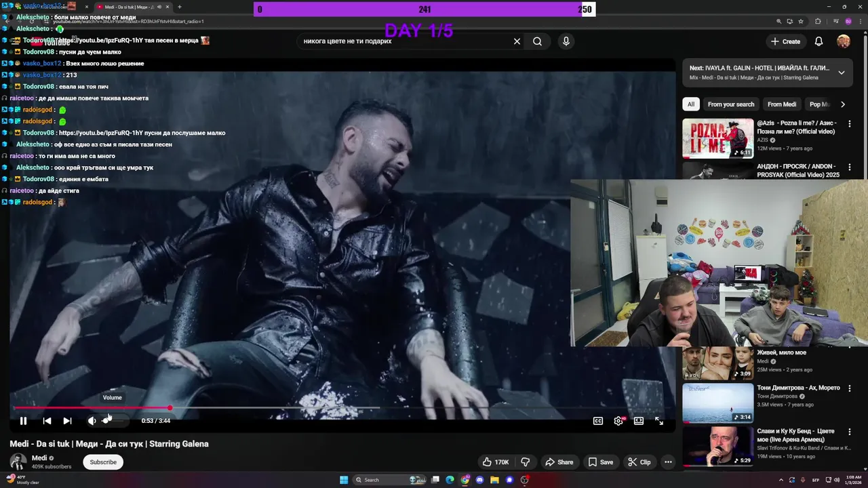The width and height of the screenshot is (868, 488).
Task: Focus the YouTube search input field
Action: [403, 41]
